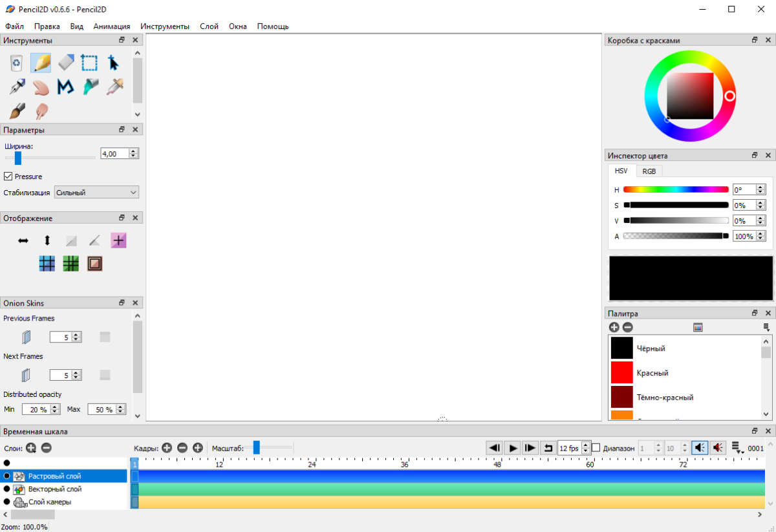The width and height of the screenshot is (776, 532).
Task: Toggle the safe area frame icon
Action: (95, 264)
